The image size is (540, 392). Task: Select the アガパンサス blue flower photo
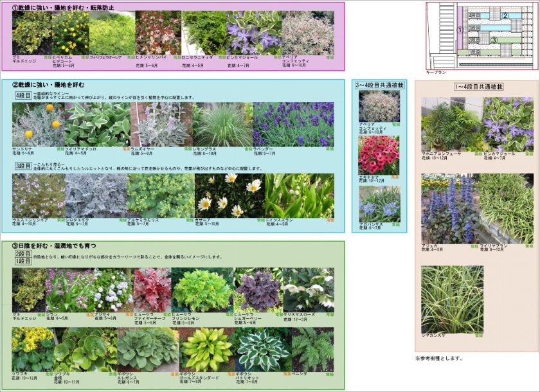point(379,204)
